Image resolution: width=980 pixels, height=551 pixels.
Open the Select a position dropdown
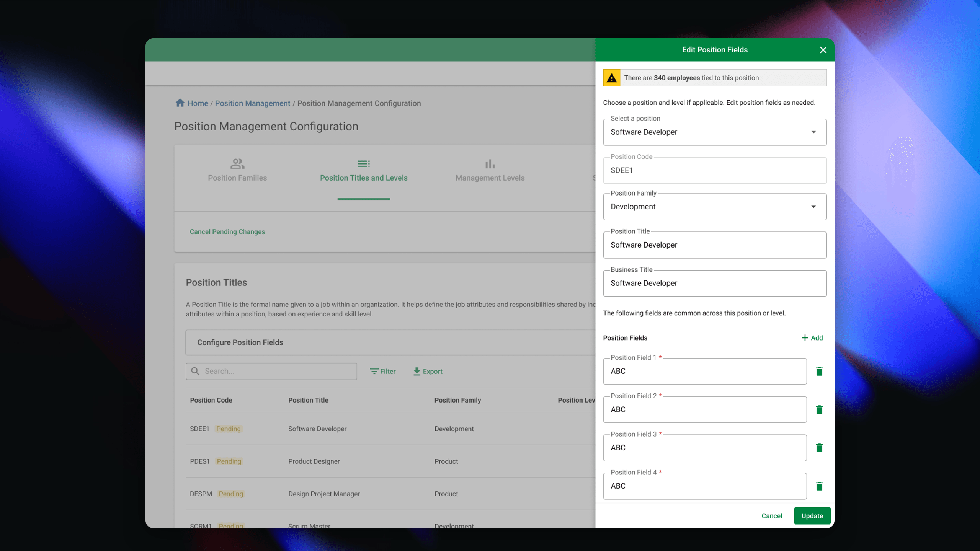714,132
